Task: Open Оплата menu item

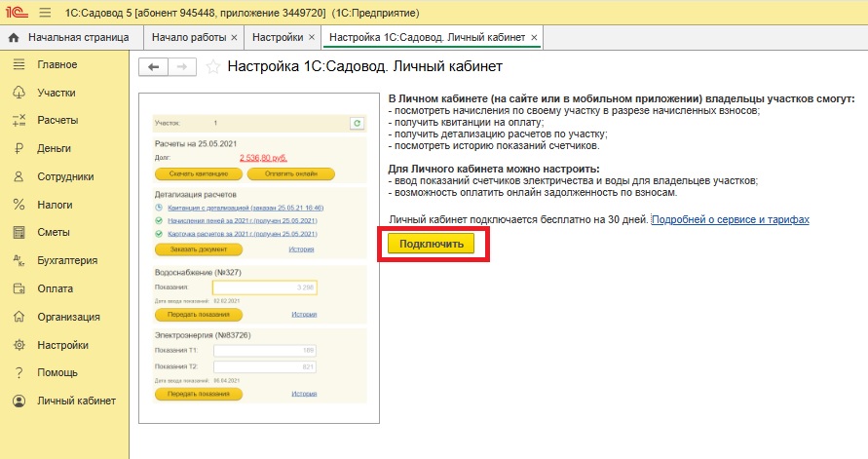Action: pyautogui.click(x=55, y=288)
